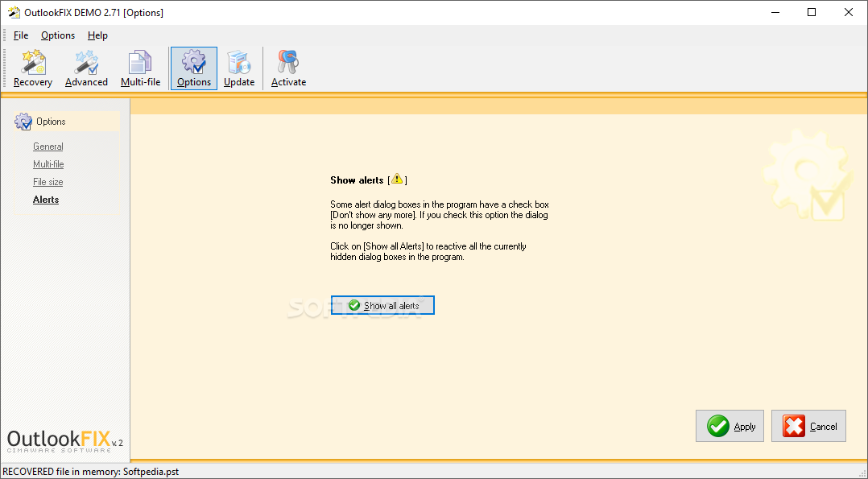Viewport: 868px width, 479px height.
Task: Launch the Update toolbar icon
Action: tap(239, 68)
